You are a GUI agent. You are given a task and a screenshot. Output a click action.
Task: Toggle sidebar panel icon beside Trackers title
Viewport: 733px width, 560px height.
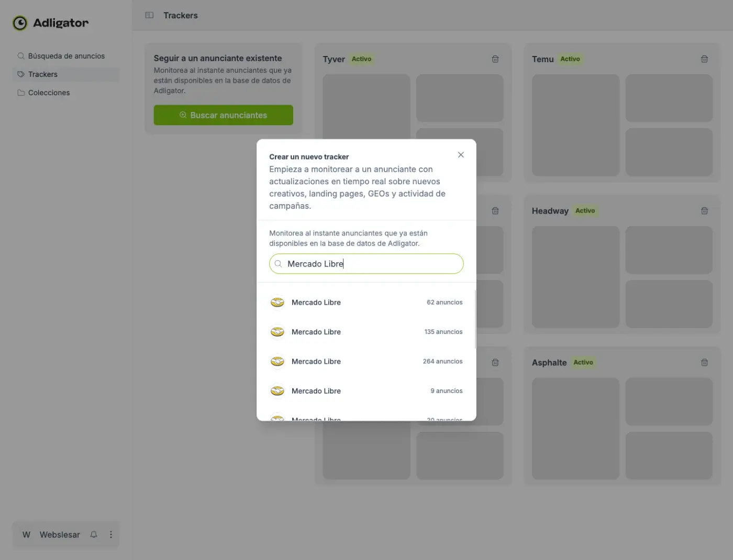pyautogui.click(x=149, y=15)
